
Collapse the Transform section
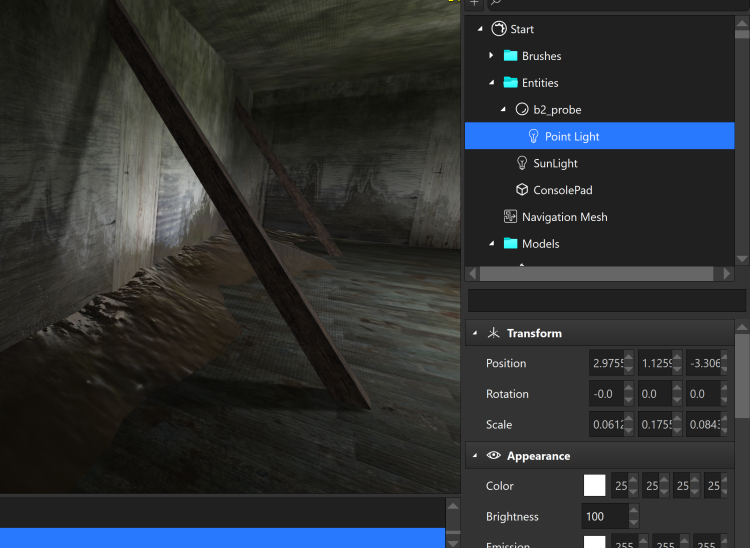(475, 333)
